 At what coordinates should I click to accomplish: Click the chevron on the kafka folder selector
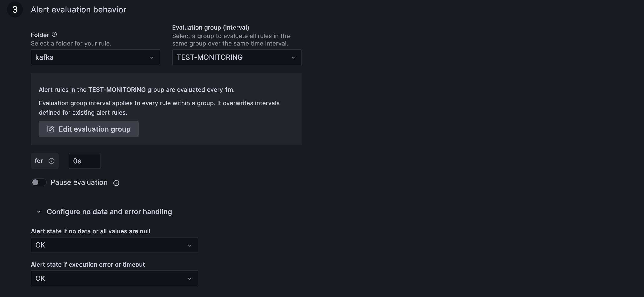coord(152,57)
